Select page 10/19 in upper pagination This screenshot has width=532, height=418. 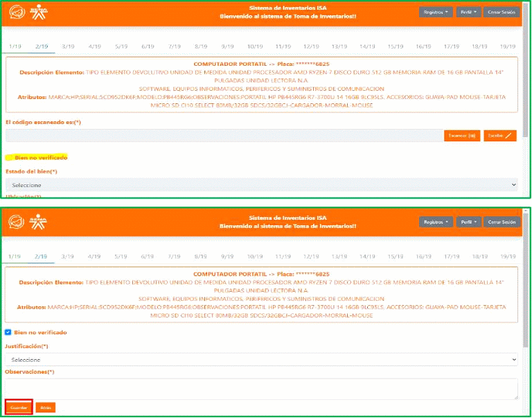(x=255, y=46)
